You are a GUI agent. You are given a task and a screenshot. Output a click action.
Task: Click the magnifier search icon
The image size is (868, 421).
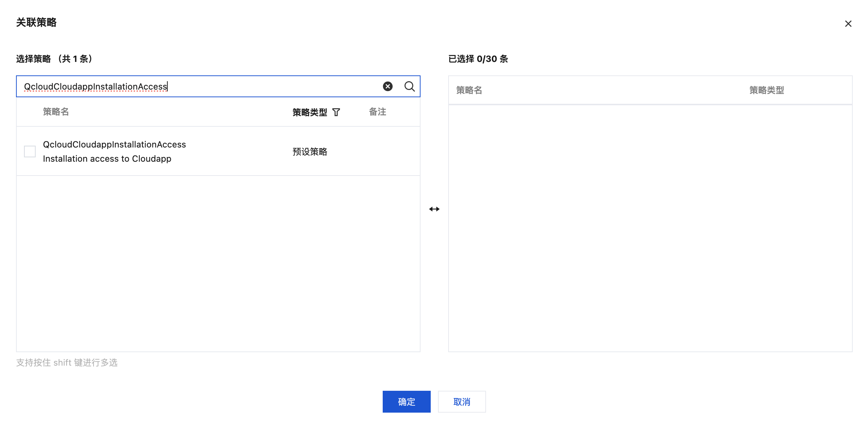tap(409, 86)
